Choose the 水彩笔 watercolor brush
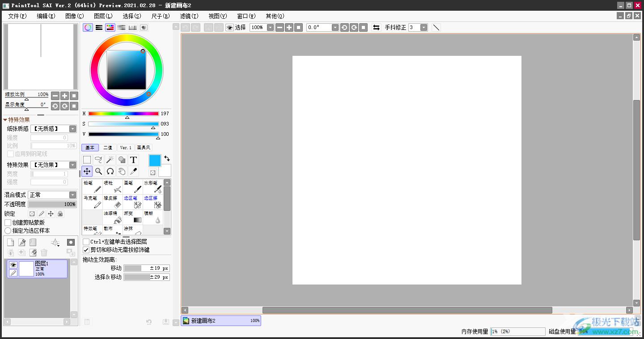The image size is (644, 339). [x=153, y=187]
